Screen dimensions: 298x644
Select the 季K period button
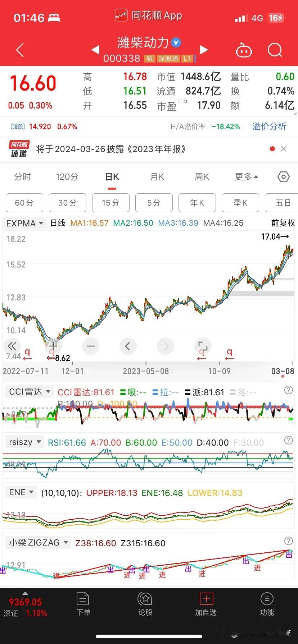(x=240, y=203)
